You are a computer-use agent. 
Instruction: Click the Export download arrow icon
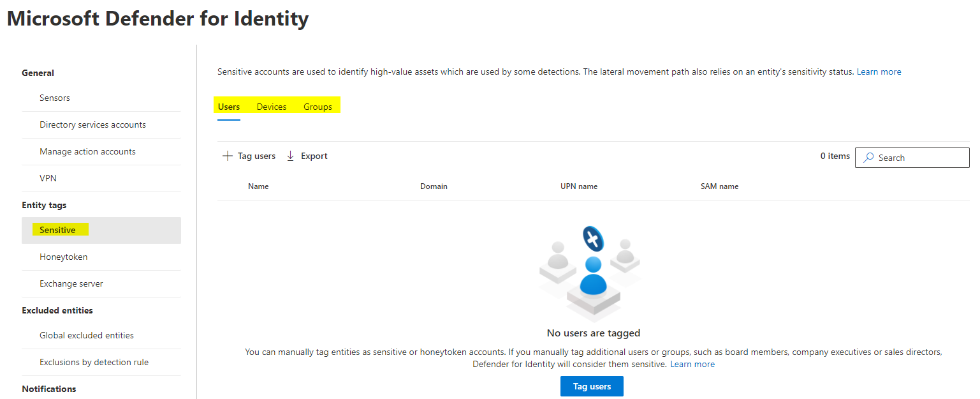coord(291,156)
